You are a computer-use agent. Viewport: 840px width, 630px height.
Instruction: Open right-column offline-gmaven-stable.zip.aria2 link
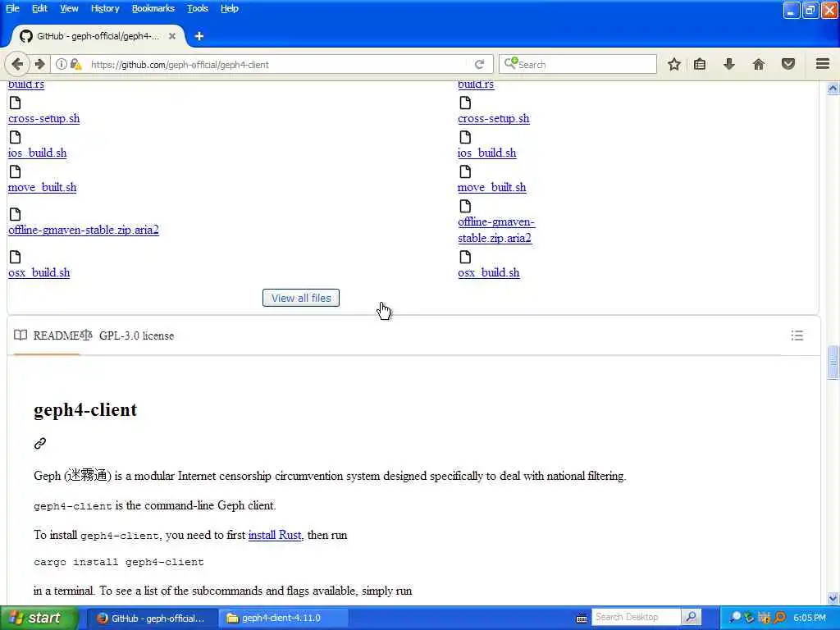point(496,230)
